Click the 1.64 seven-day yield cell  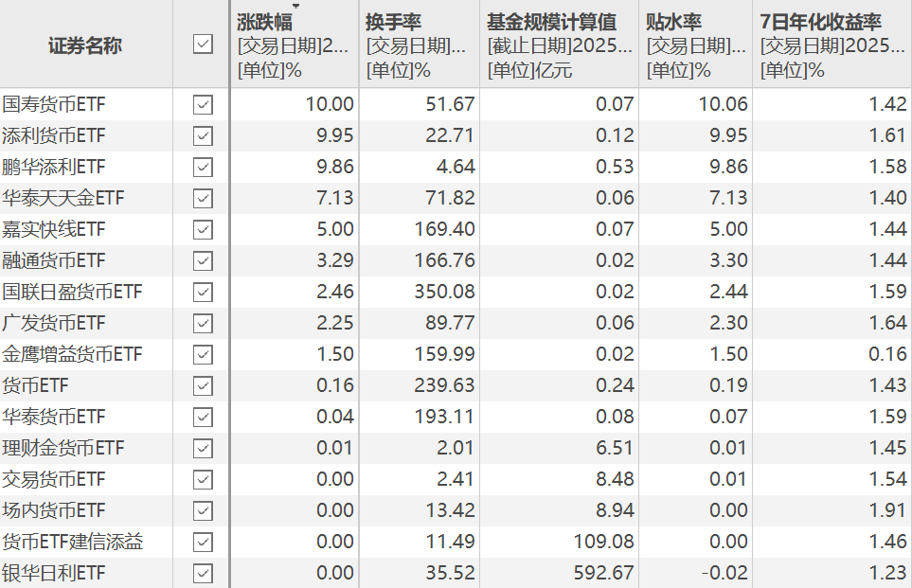coord(832,324)
